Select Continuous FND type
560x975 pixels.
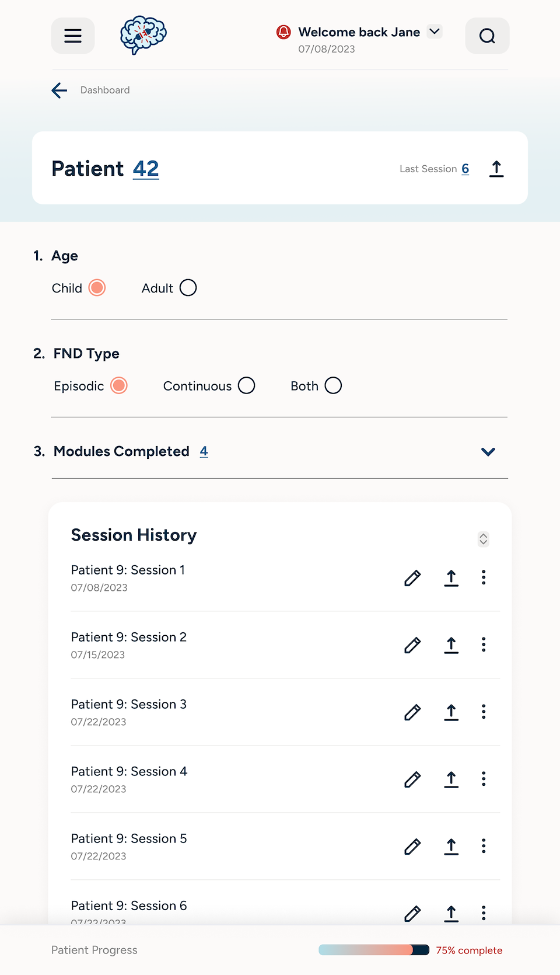(x=246, y=386)
